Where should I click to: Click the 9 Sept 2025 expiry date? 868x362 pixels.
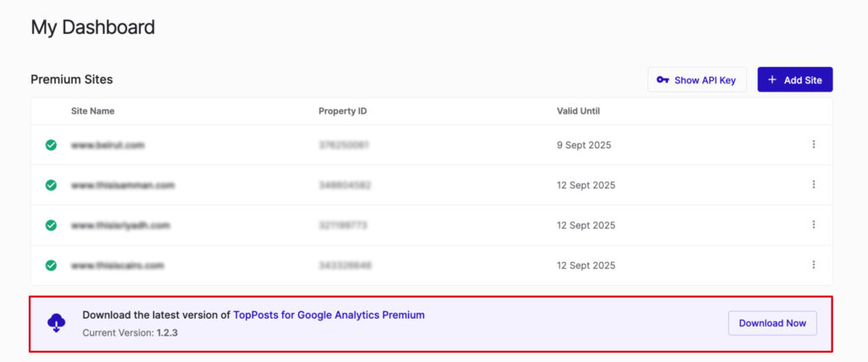tap(584, 145)
